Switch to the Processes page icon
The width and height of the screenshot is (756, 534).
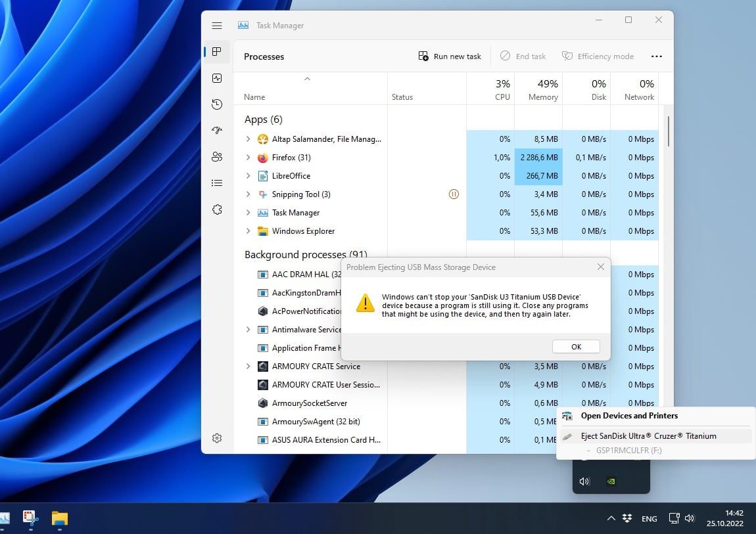[x=217, y=51]
